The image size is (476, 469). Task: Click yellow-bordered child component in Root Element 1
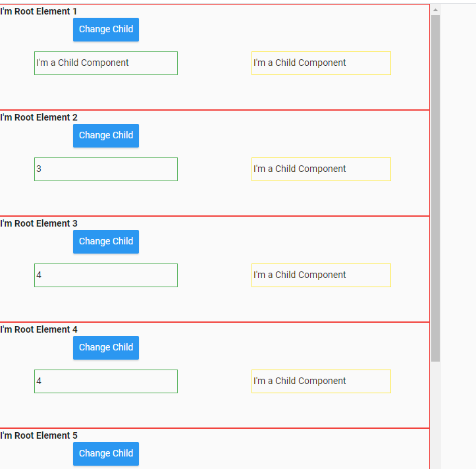tap(321, 63)
